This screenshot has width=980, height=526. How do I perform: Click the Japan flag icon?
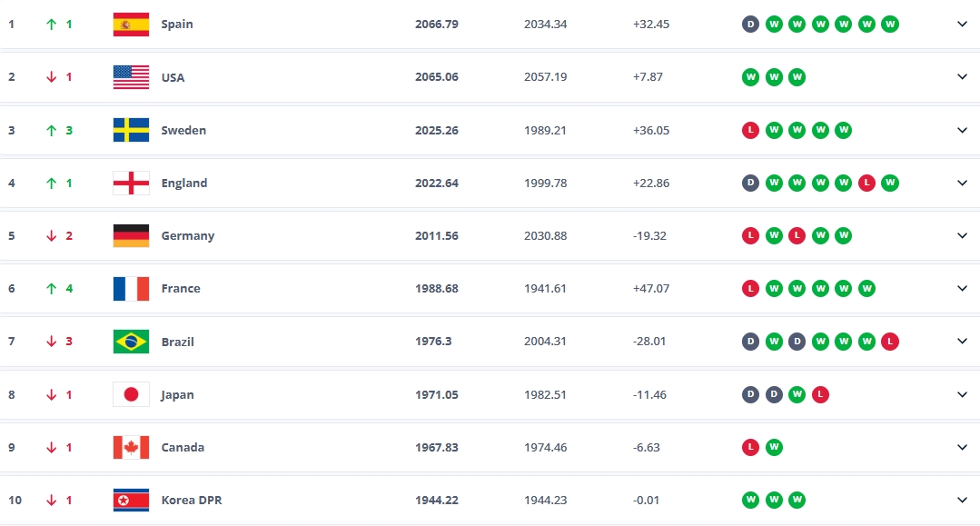coord(131,394)
